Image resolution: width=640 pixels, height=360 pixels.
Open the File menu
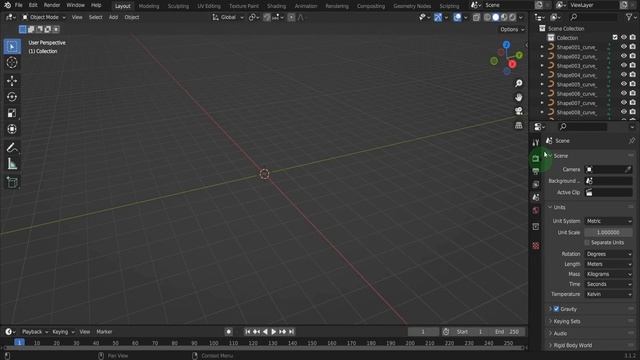18,5
